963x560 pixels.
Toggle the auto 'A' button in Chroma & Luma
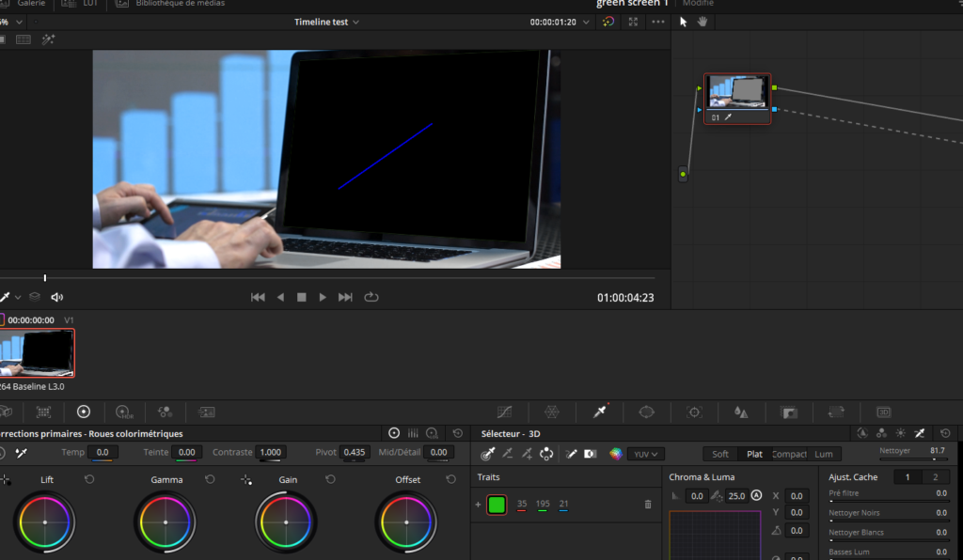[756, 495]
